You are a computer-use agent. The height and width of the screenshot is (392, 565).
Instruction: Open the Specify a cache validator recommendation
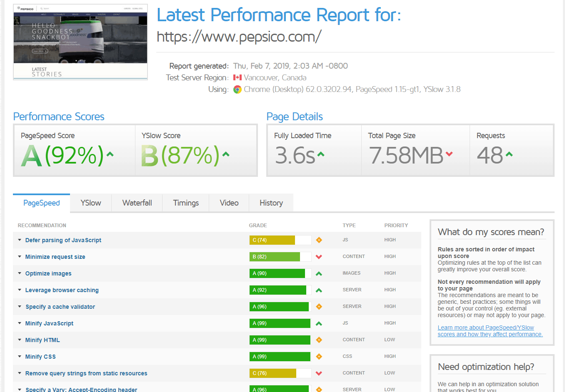[x=60, y=307]
